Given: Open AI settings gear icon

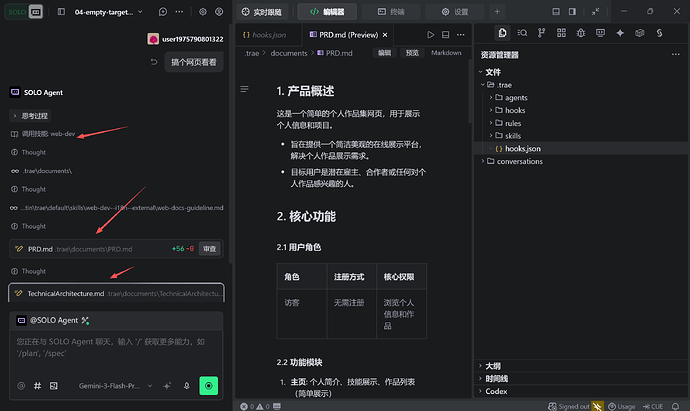Looking at the screenshot, I should tap(202, 12).
